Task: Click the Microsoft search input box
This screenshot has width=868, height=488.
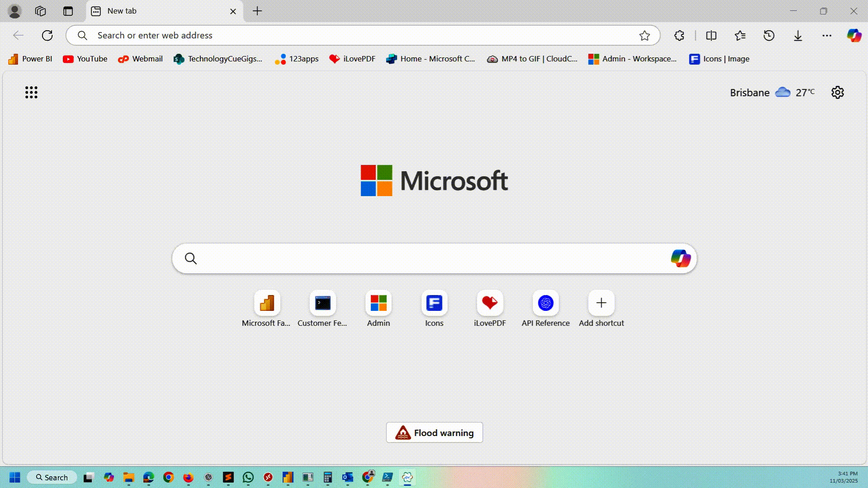Action: 429,258
